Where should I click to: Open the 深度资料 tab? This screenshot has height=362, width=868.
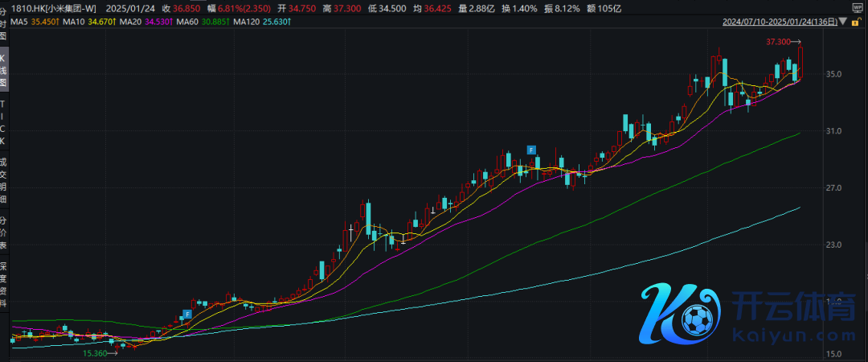tap(4, 285)
